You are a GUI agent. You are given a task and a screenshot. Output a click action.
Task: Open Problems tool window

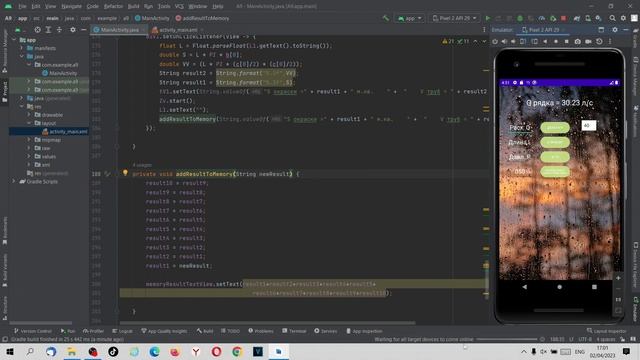point(261,331)
